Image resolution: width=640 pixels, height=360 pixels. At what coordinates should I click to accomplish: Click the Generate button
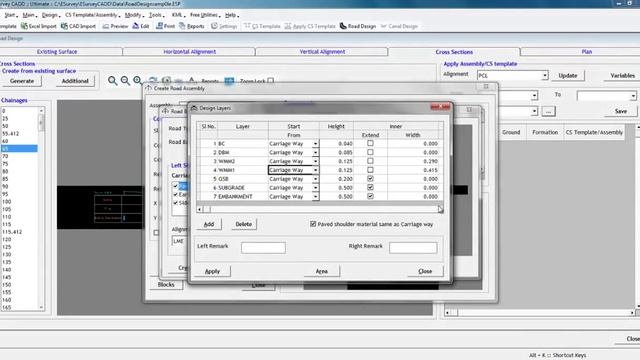(22, 81)
